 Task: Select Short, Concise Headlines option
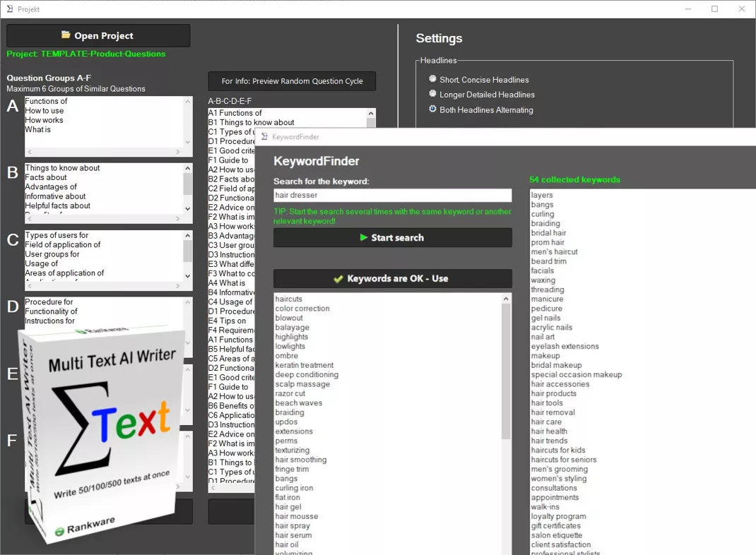432,79
